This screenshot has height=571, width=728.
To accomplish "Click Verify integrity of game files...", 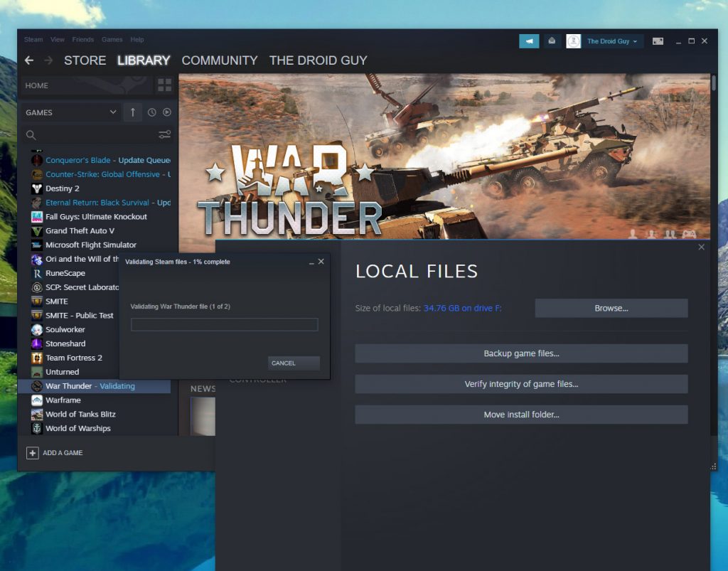I will (521, 384).
